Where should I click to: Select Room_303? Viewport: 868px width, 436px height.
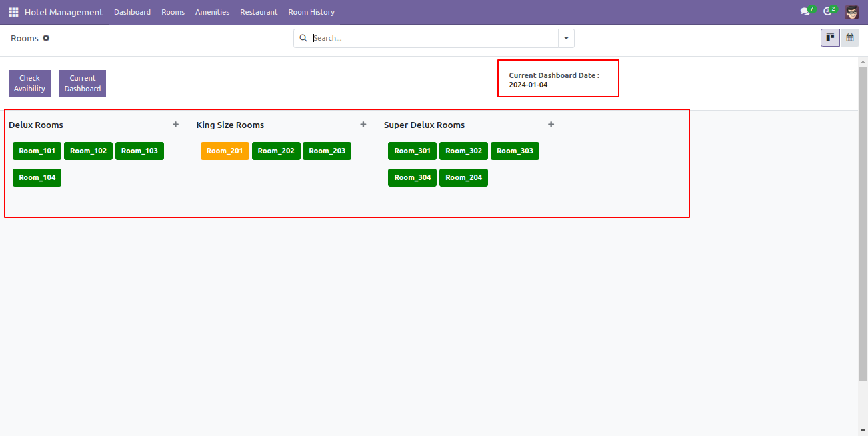(515, 151)
